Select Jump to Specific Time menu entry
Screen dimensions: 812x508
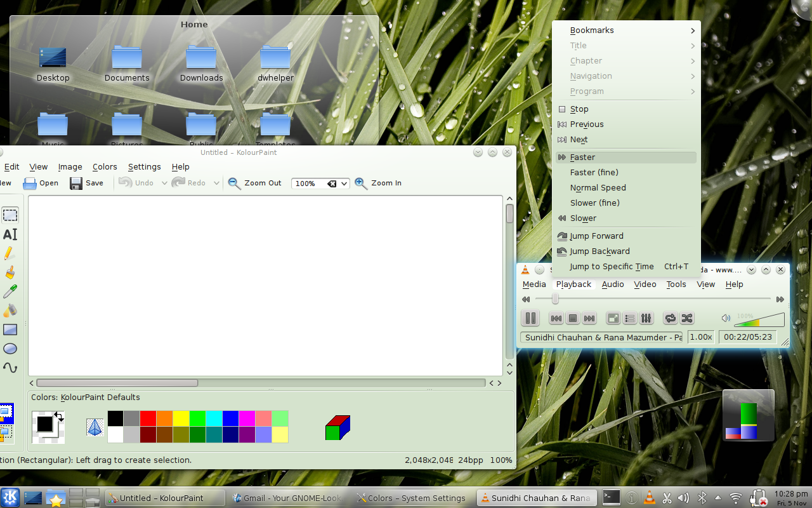click(626, 267)
